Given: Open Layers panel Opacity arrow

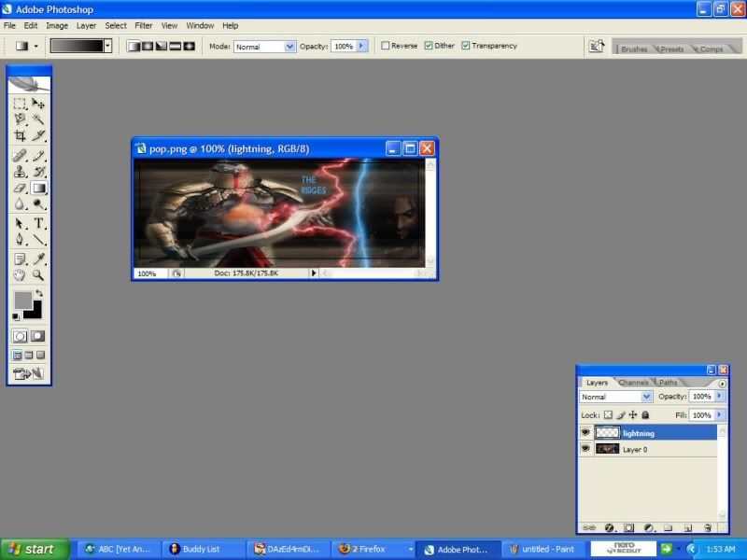Looking at the screenshot, I should pos(719,396).
